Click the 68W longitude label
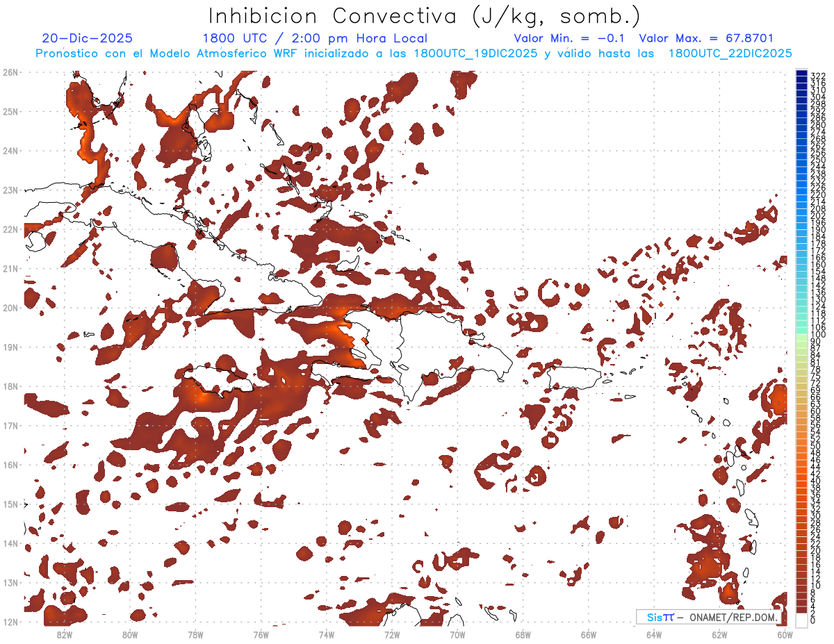Viewport: 834px width, 644px height. pyautogui.click(x=523, y=634)
